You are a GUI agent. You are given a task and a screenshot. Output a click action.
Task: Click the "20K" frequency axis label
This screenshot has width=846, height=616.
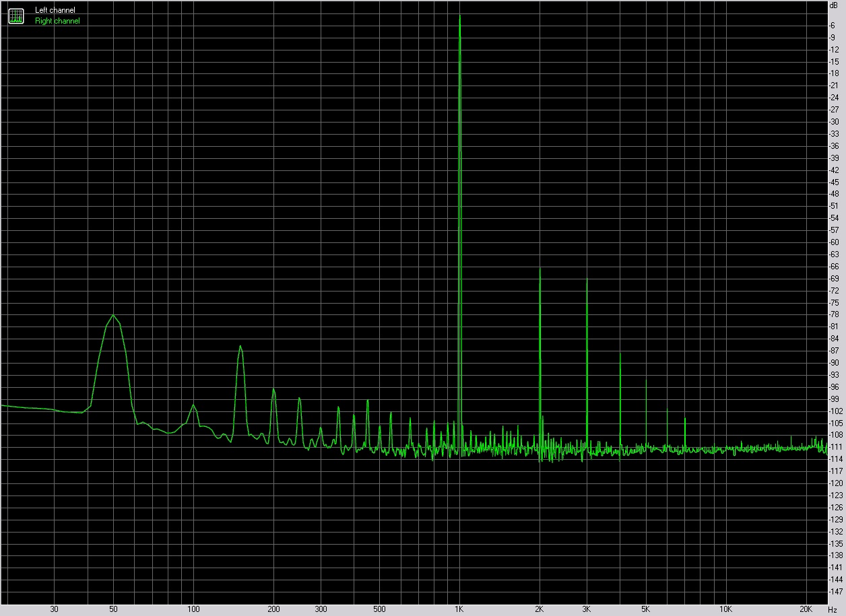coord(806,610)
